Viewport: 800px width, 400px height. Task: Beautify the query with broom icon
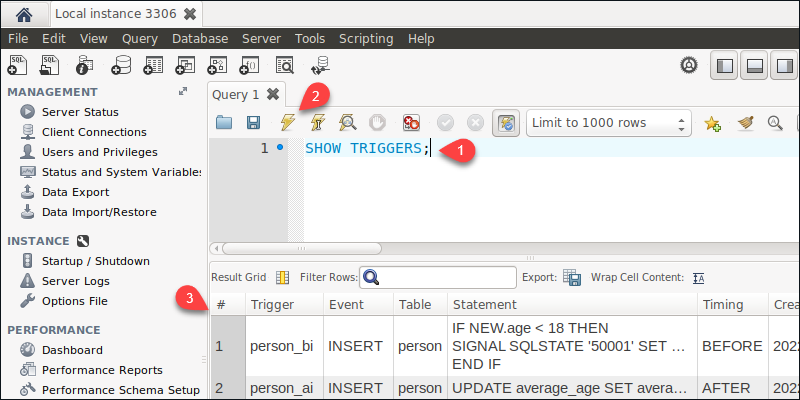pos(746,122)
